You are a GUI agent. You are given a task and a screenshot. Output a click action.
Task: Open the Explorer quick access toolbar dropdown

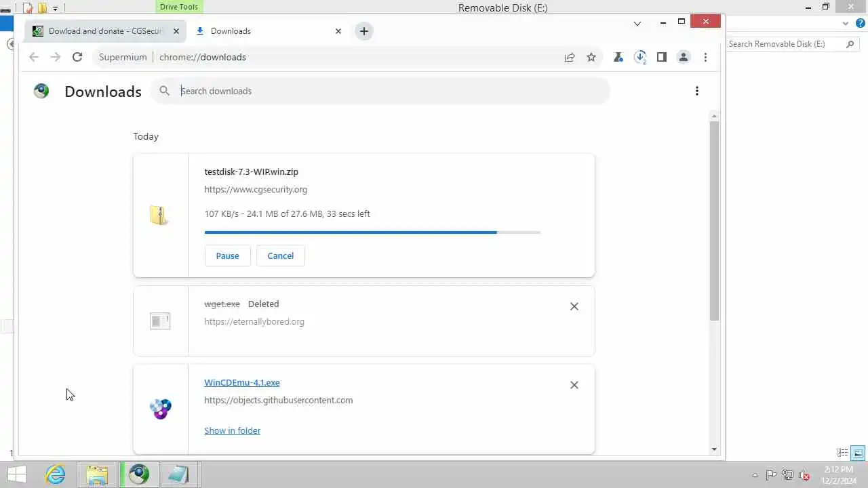(x=55, y=8)
